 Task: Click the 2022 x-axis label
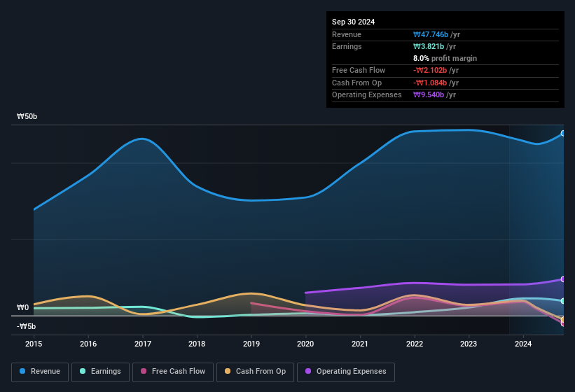415,344
